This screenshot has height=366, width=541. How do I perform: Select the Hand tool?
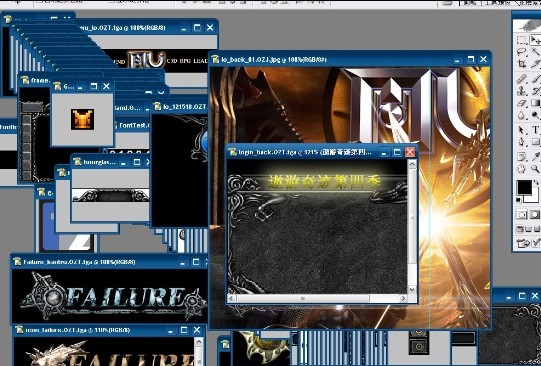(522, 168)
